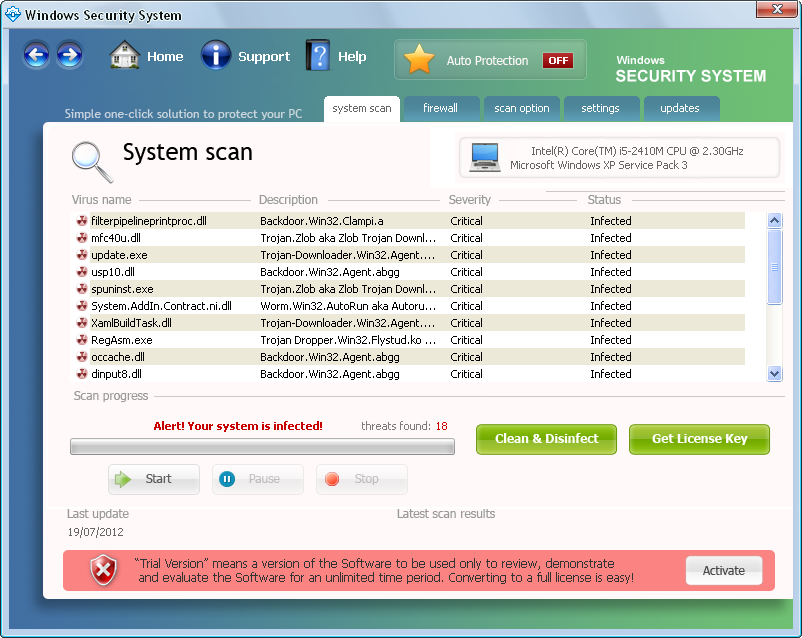Click the Auto Protection star icon

coord(419,60)
